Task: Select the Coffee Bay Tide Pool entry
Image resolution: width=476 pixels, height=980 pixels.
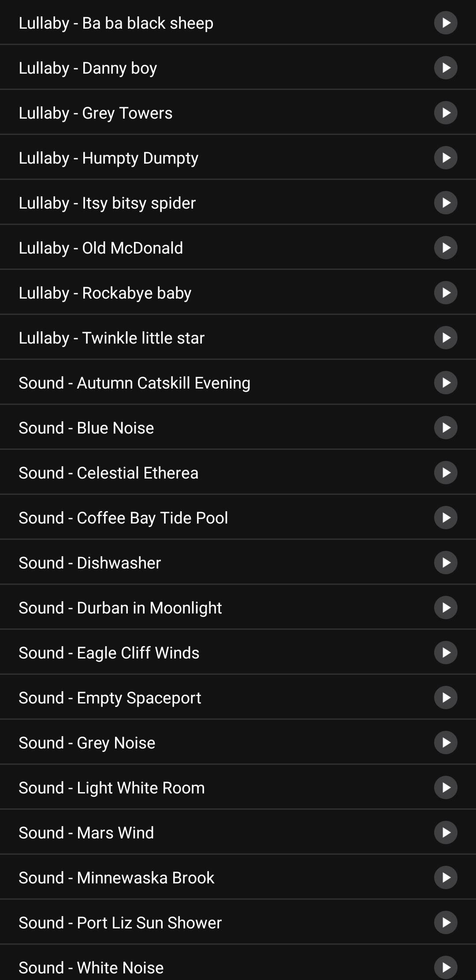Action: pos(123,518)
